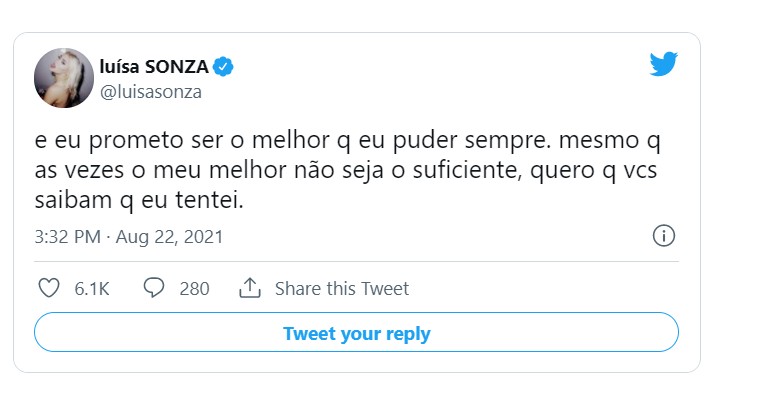The width and height of the screenshot is (765, 398).
Task: Click the 3:32 PM time of the tweet
Action: click(67, 237)
